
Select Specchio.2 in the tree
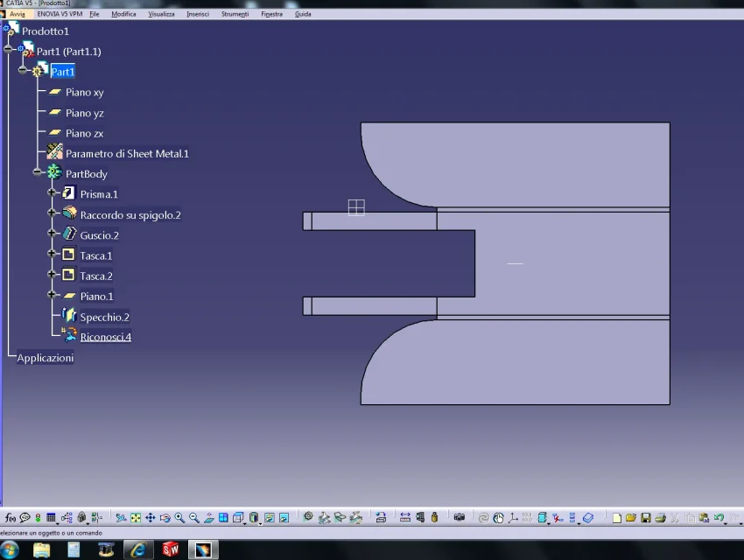[x=104, y=317]
